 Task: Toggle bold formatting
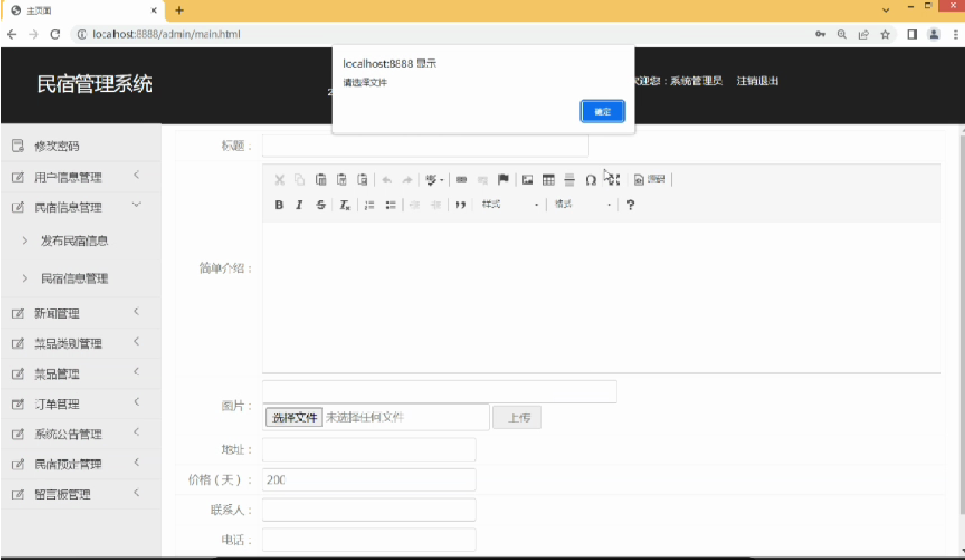[x=279, y=205]
